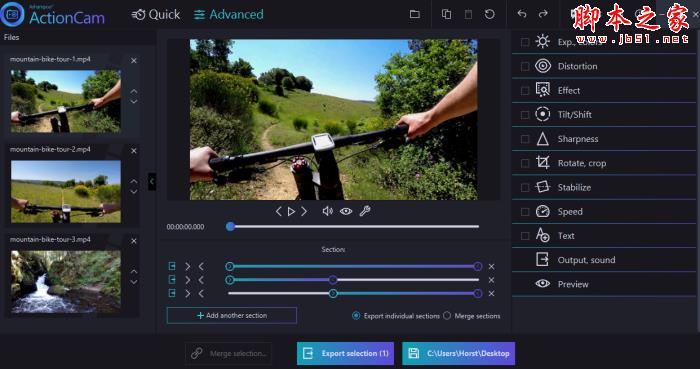Enable the Tilt/Shift checkbox

pos(525,115)
